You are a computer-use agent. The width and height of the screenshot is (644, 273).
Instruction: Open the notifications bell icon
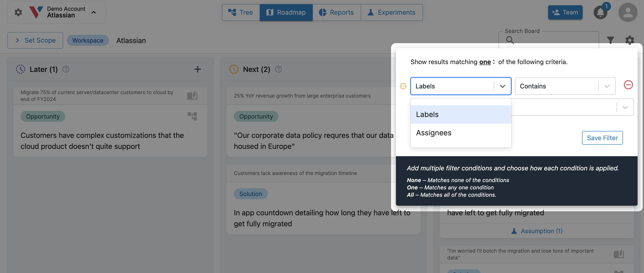pyautogui.click(x=600, y=12)
